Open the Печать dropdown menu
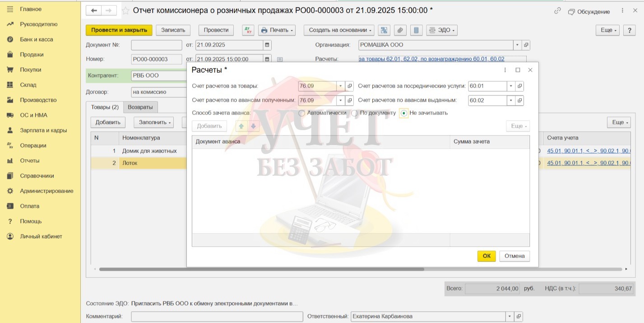The height and width of the screenshot is (323, 644). (x=277, y=30)
